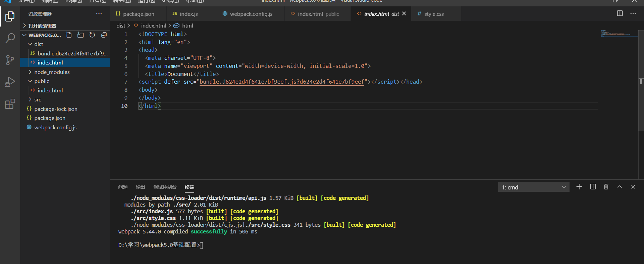The height and width of the screenshot is (264, 644).
Task: Collapse the public folder
Action: pyautogui.click(x=65, y=81)
